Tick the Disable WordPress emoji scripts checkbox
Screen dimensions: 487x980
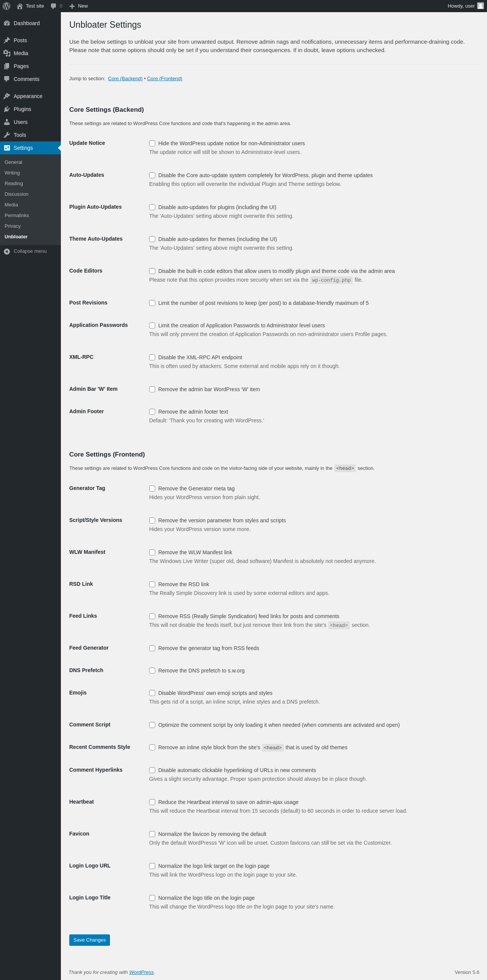152,693
